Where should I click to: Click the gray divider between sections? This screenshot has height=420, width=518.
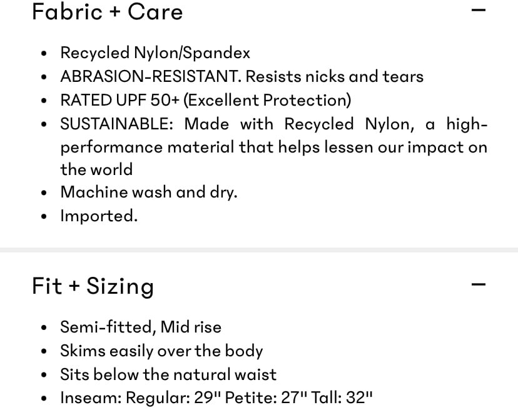coord(259,250)
